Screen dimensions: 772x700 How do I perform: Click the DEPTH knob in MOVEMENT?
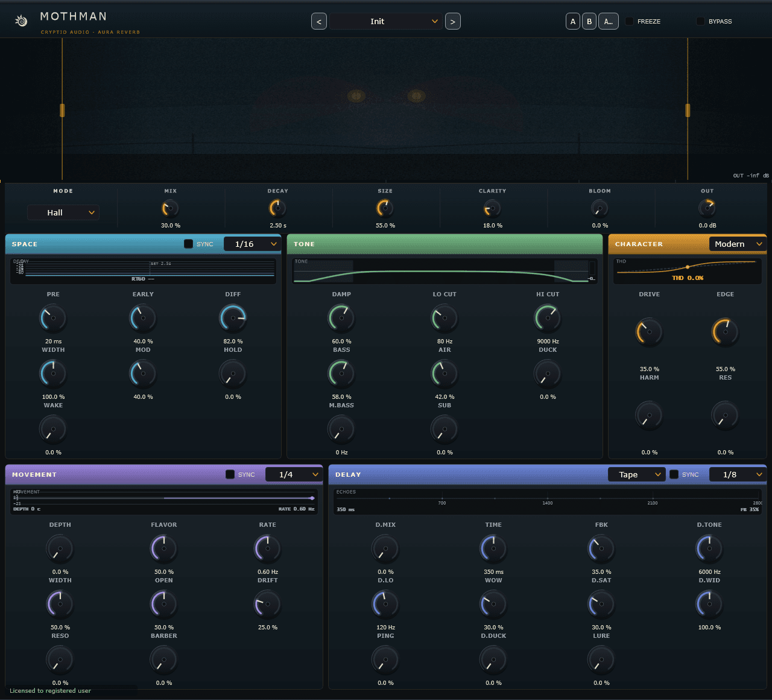(x=60, y=549)
